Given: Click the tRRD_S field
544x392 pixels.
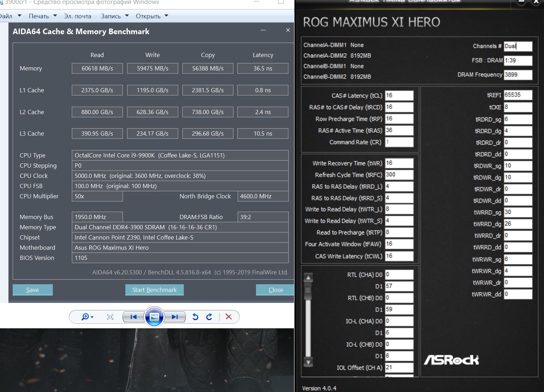Looking at the screenshot, I should click(399, 198).
